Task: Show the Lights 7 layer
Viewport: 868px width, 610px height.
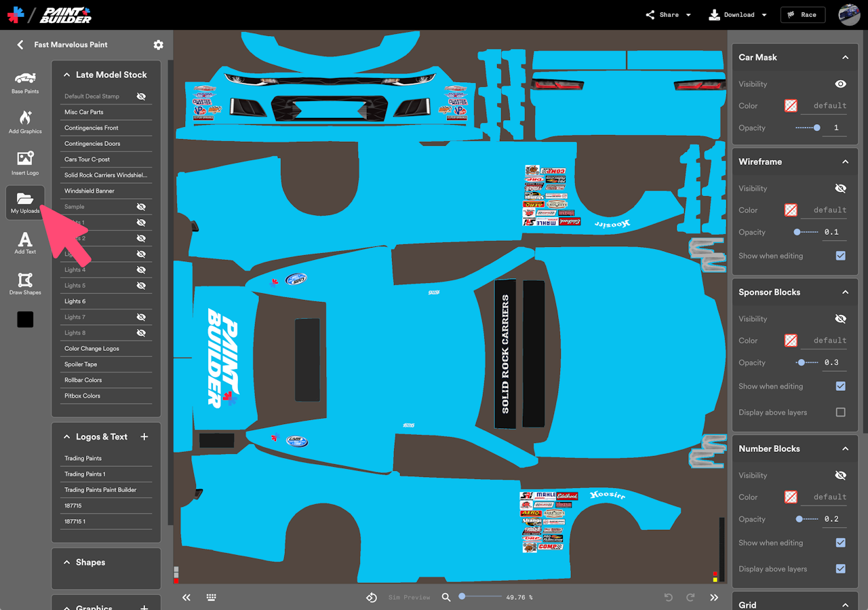Action: click(141, 317)
